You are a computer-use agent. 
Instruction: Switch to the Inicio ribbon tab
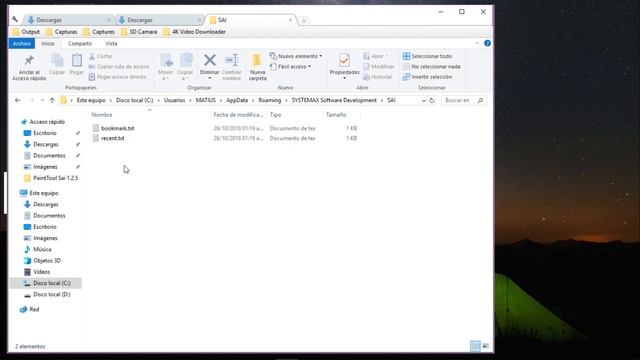pyautogui.click(x=48, y=43)
